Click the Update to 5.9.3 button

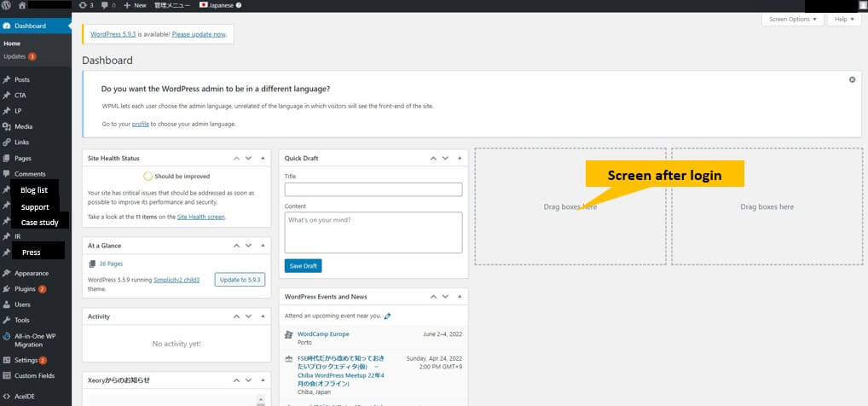[240, 280]
